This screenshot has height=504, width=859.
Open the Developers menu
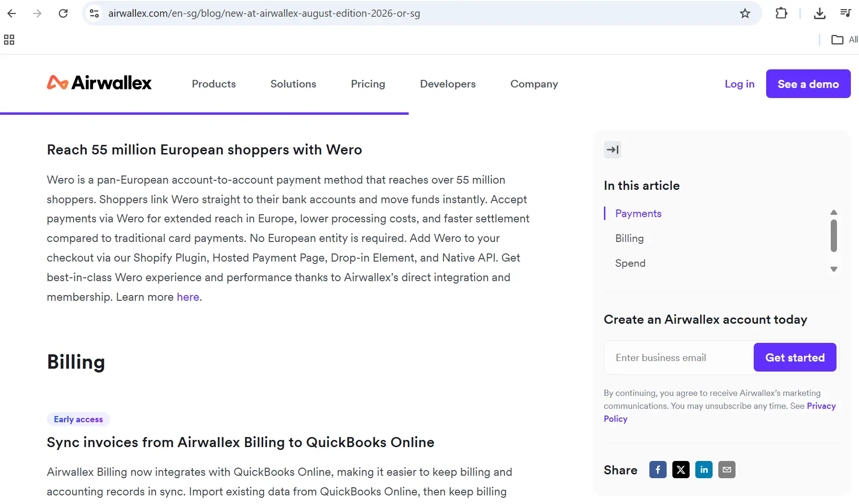(448, 84)
